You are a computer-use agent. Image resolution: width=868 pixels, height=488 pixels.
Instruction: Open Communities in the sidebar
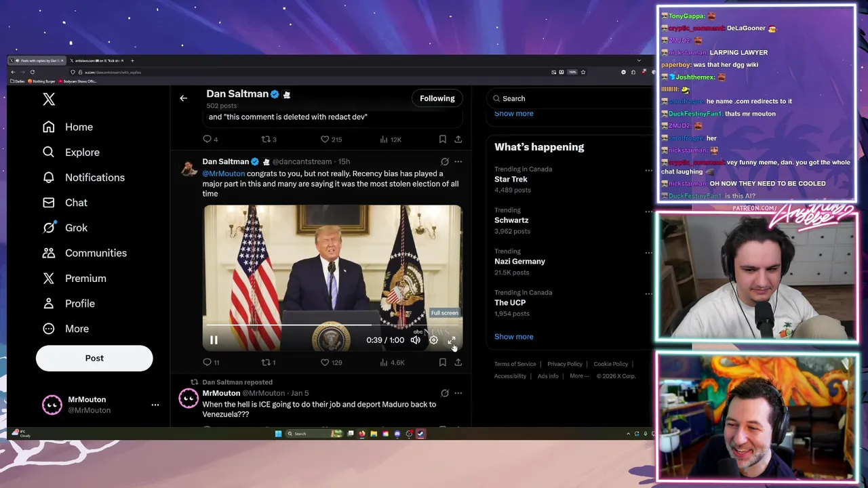84,253
